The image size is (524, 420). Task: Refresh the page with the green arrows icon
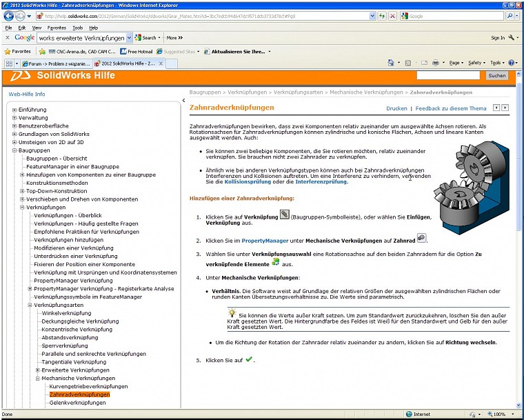click(382, 16)
